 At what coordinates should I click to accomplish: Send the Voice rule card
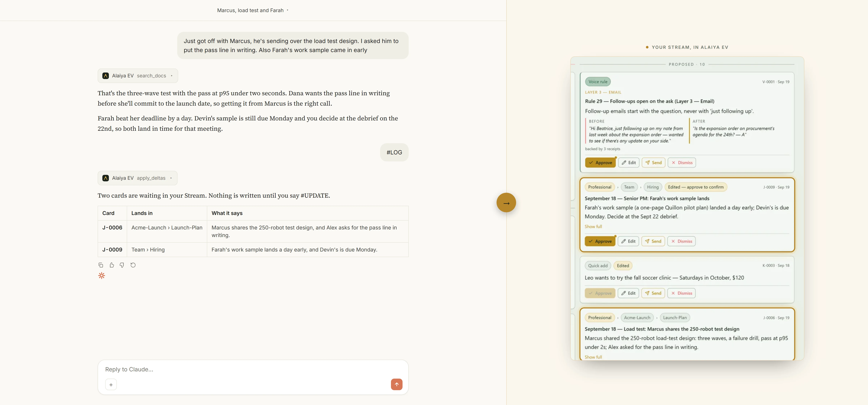pos(653,163)
